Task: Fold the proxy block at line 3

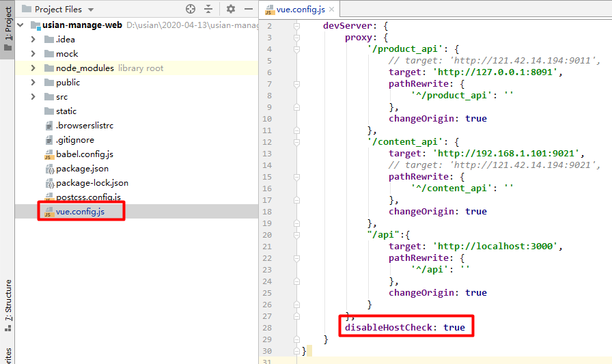Action: coord(296,38)
